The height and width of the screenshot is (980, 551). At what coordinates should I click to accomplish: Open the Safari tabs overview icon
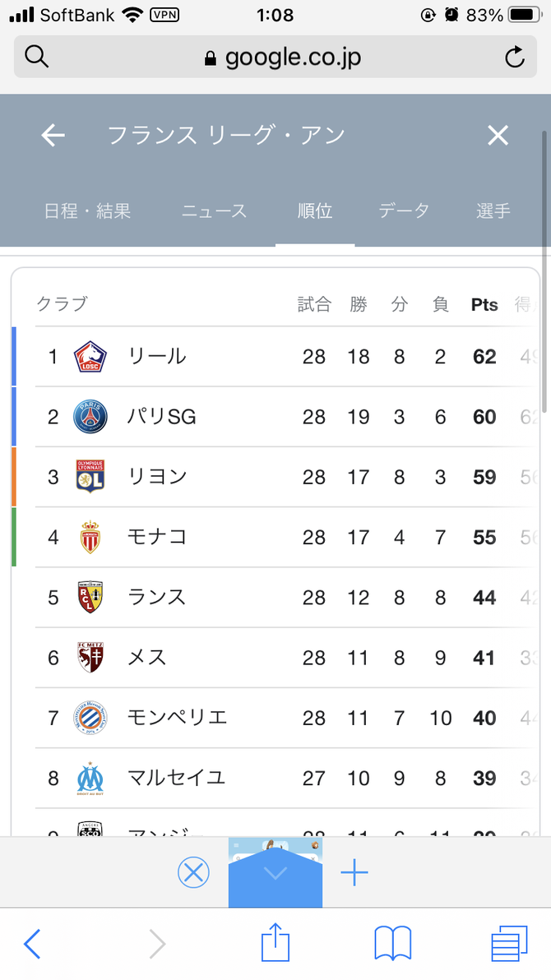tap(509, 943)
